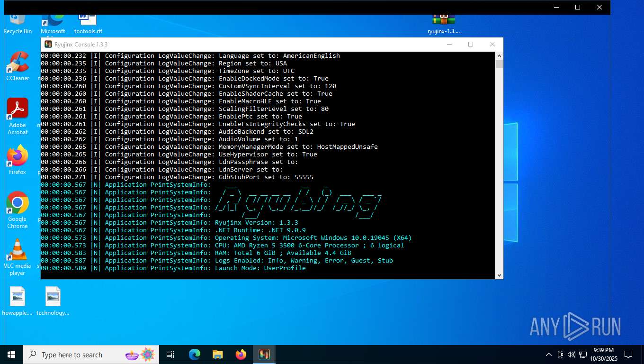Maximize the black background window
The height and width of the screenshot is (364, 644).
[x=578, y=7]
